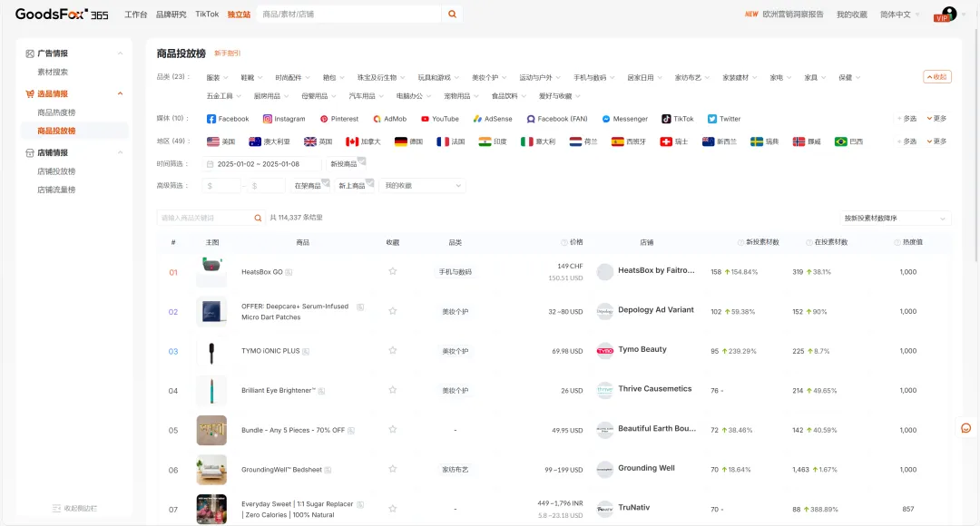Click the orange search magnifier in the top bar

(452, 15)
